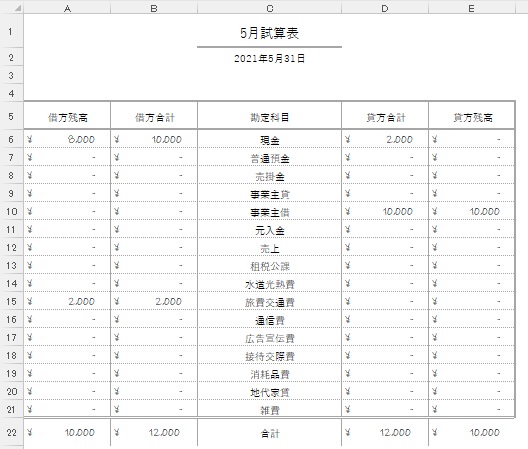
Task: Select the 通信費 account cell
Action: click(x=269, y=319)
